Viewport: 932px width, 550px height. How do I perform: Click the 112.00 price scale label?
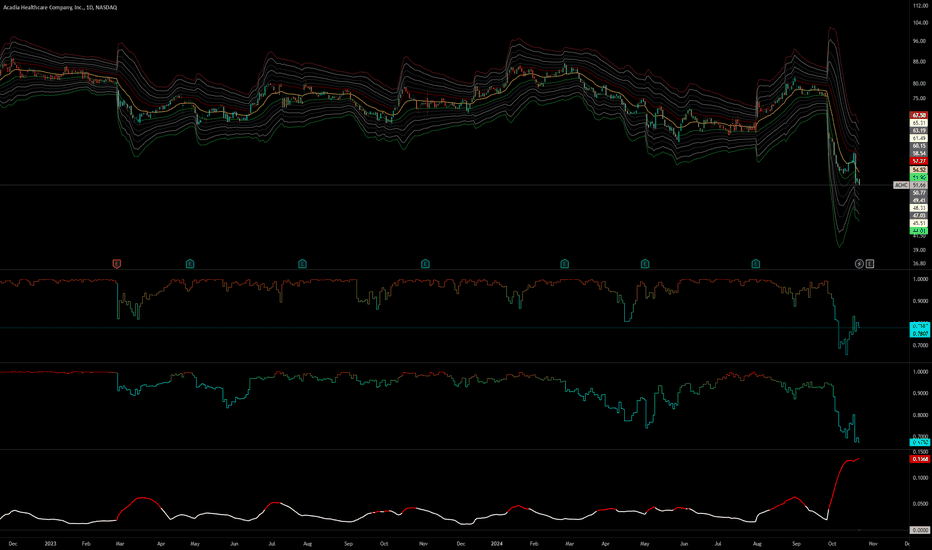(920, 5)
